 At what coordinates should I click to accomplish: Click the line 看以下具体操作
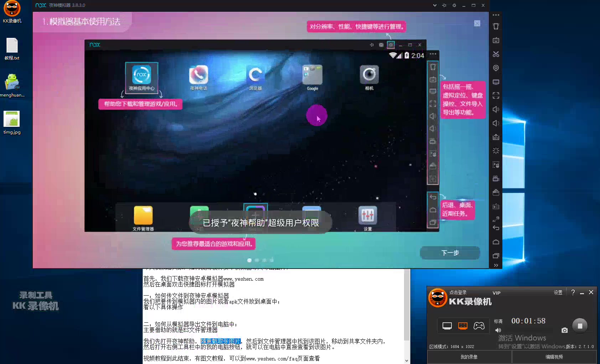[x=163, y=307]
